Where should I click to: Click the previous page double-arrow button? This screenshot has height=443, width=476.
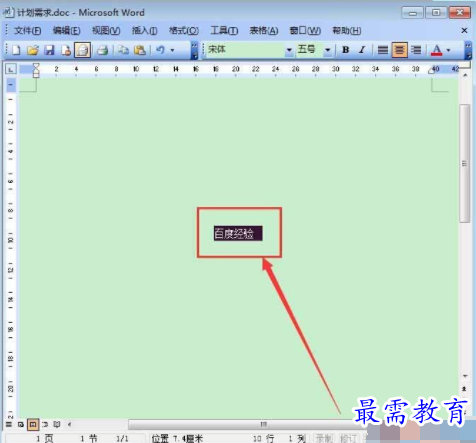click(464, 389)
